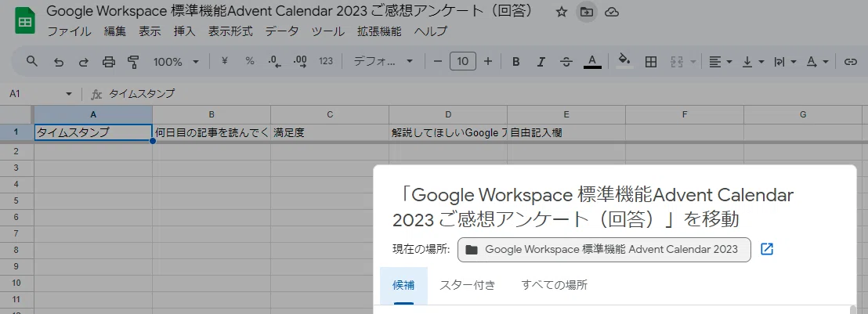The height and width of the screenshot is (314, 868).
Task: Open the ツール menu
Action: click(x=327, y=31)
